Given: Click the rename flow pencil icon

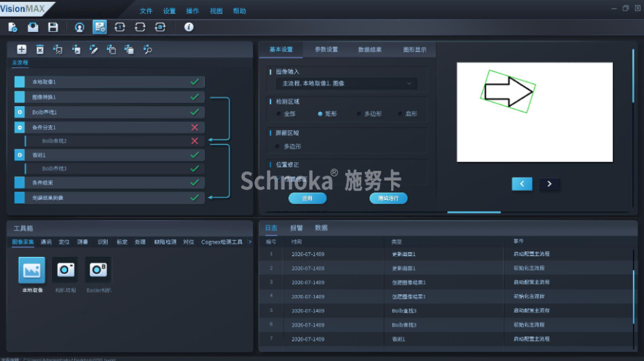Looking at the screenshot, I should coord(94,50).
